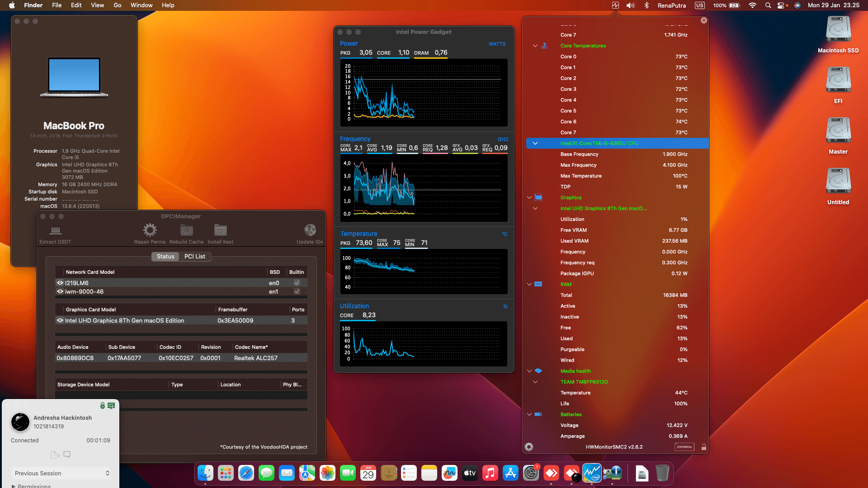Run Repair Perms using the gear icon
This screenshot has width=868, height=488.
click(150, 230)
